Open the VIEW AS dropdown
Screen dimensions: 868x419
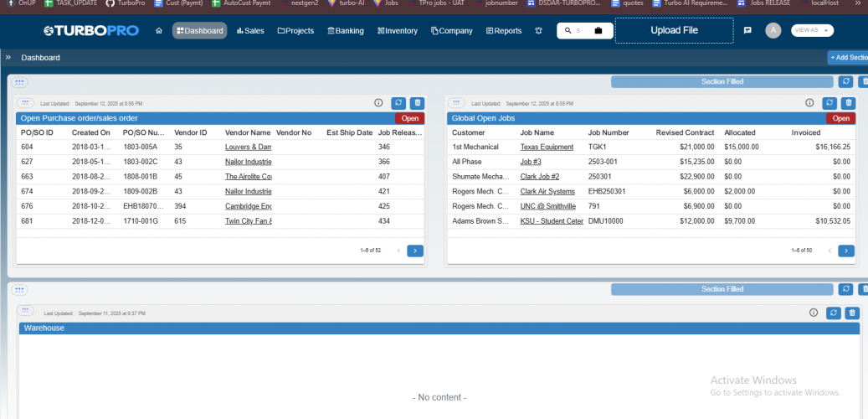pos(812,30)
